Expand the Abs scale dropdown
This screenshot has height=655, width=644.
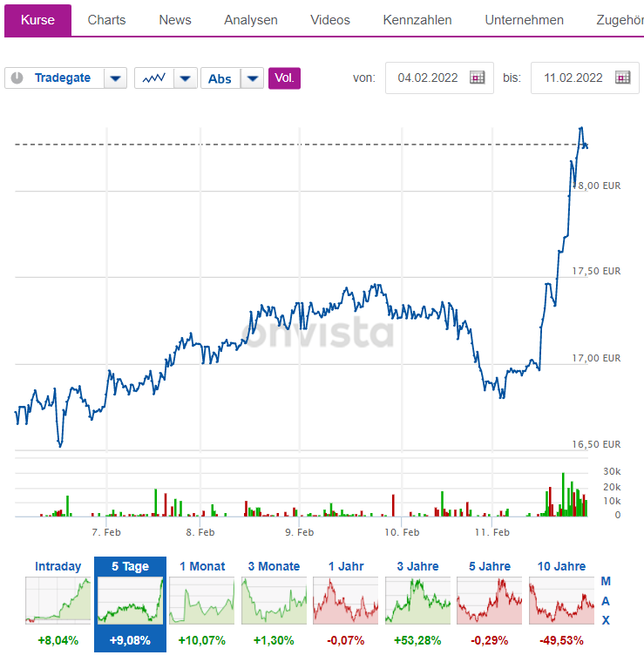[253, 78]
